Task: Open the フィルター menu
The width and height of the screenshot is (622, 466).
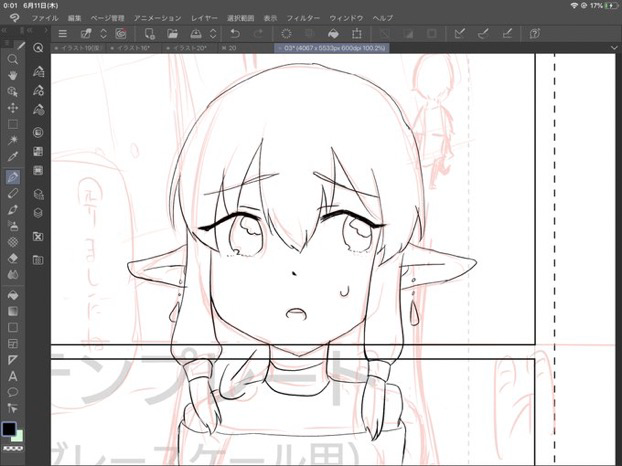Action: (303, 18)
